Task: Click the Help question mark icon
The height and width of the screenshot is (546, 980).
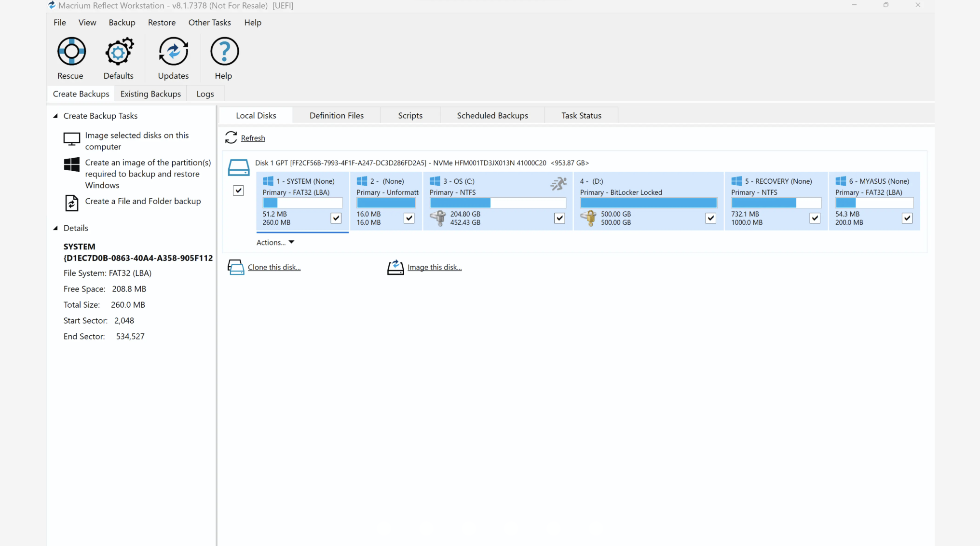Action: (x=224, y=51)
